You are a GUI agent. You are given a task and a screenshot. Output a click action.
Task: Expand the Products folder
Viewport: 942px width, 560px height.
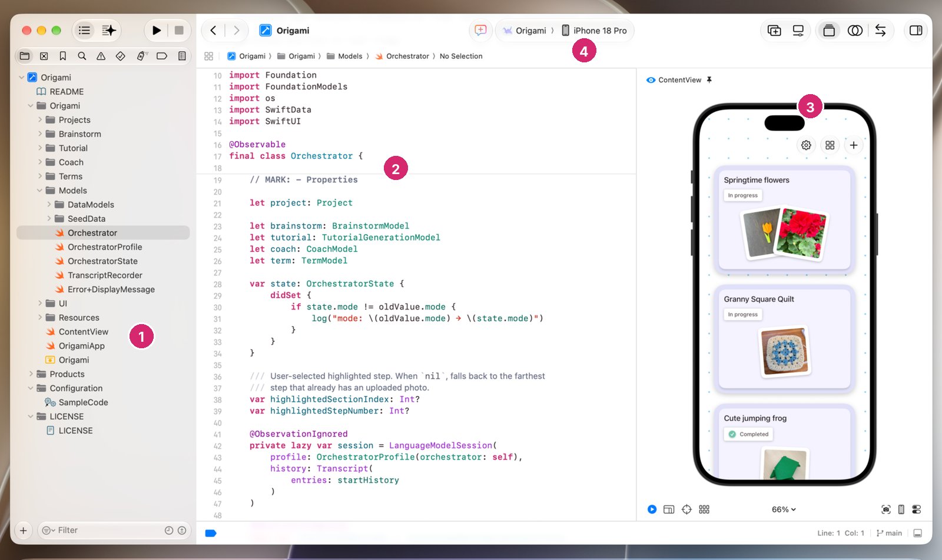click(31, 374)
